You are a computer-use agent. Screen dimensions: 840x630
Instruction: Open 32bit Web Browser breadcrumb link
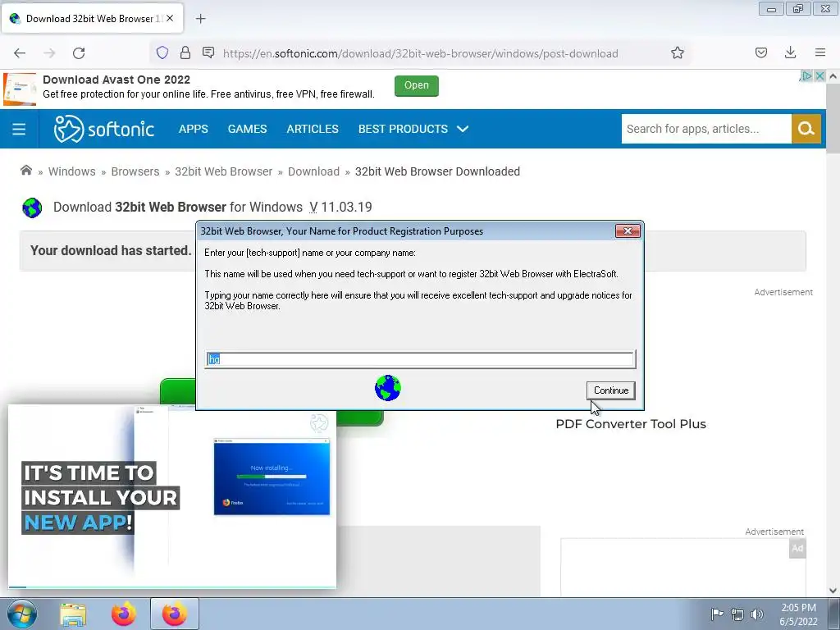[223, 171]
